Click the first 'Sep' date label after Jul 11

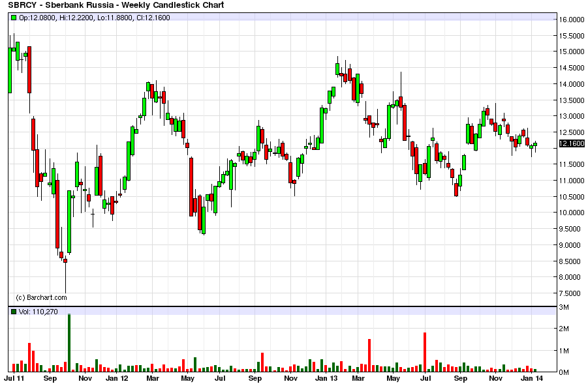tap(50, 378)
